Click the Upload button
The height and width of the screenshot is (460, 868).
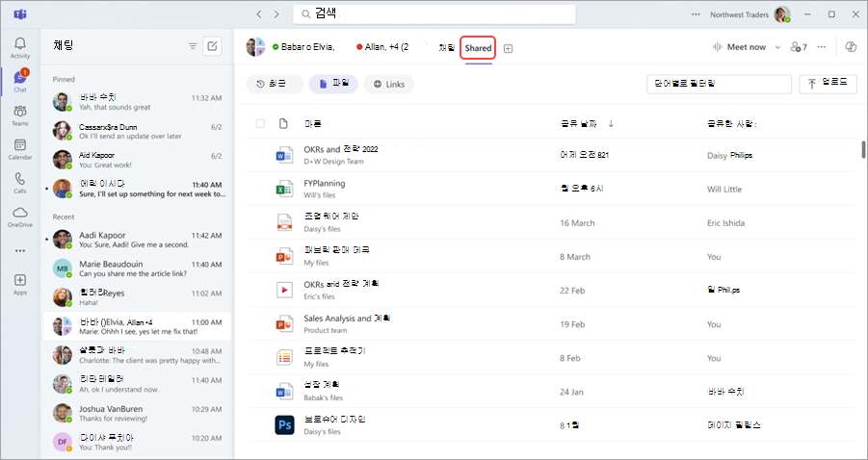point(828,84)
